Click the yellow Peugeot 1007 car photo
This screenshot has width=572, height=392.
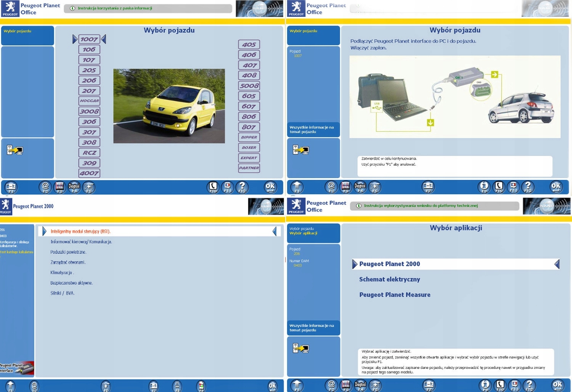coord(169,106)
